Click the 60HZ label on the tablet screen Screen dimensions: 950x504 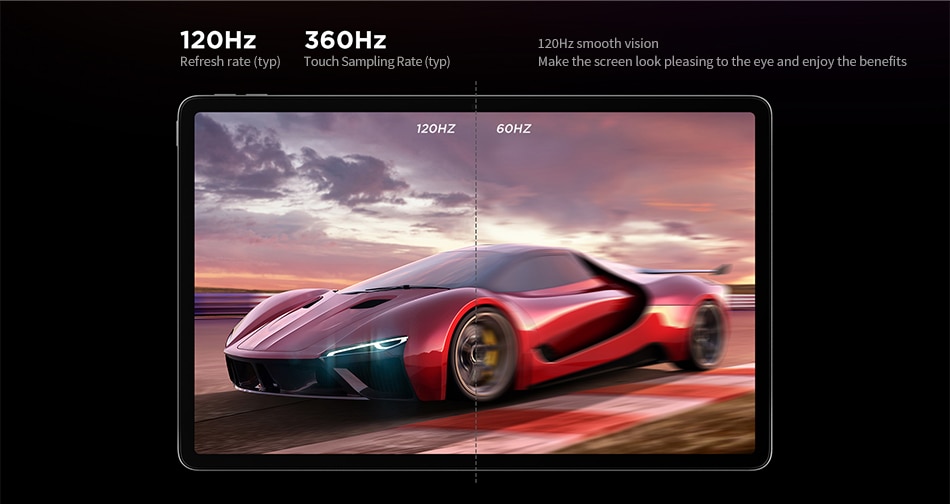(514, 128)
